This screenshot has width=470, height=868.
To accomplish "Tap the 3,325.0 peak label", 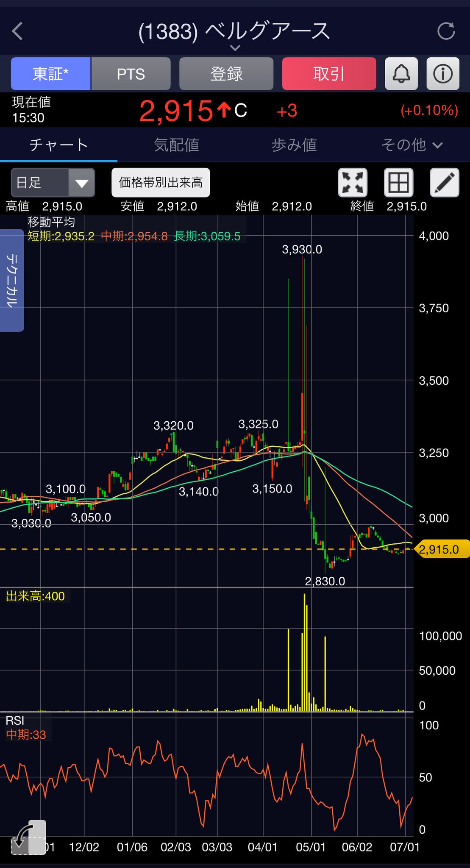I will pos(258,424).
